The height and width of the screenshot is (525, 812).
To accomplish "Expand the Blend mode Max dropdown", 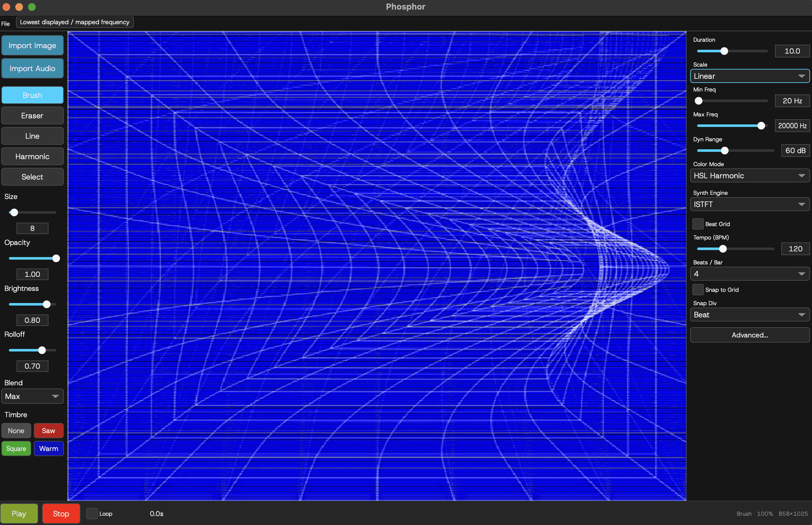I will point(33,396).
